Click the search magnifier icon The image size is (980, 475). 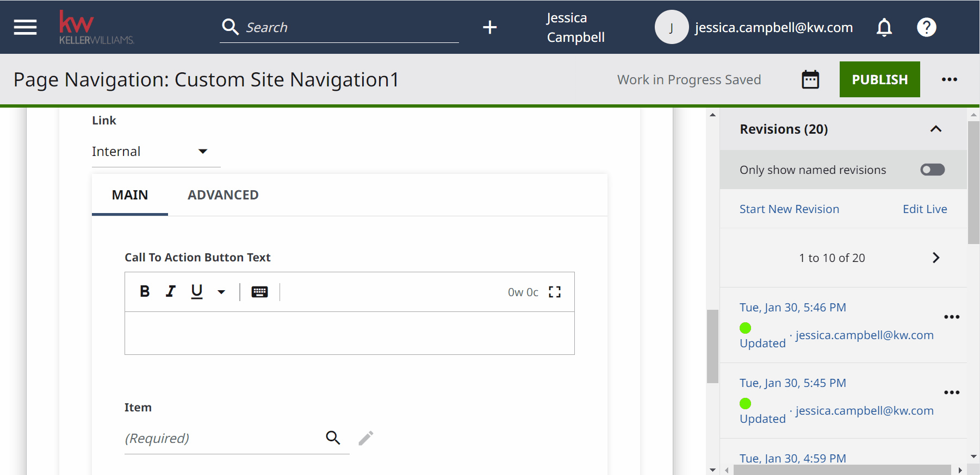pos(231,27)
